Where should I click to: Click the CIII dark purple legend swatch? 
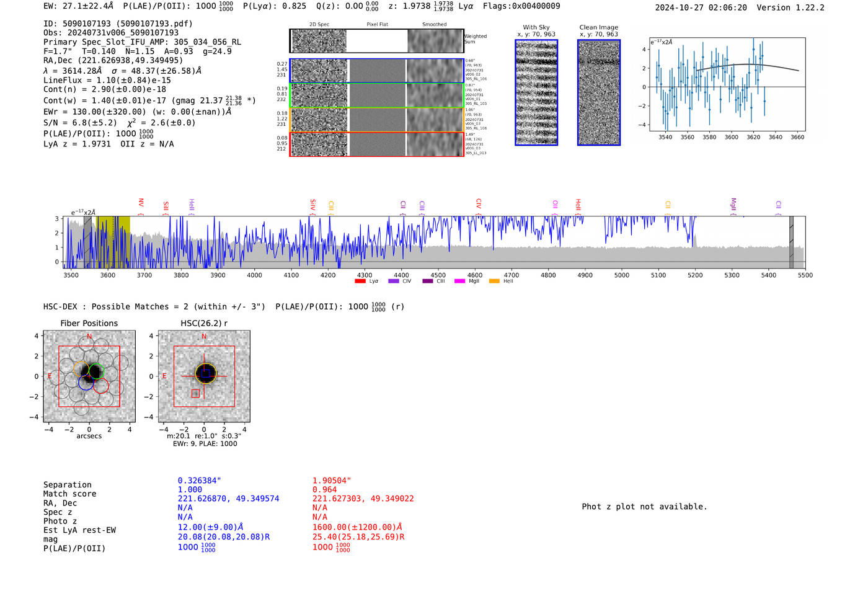[x=428, y=282]
